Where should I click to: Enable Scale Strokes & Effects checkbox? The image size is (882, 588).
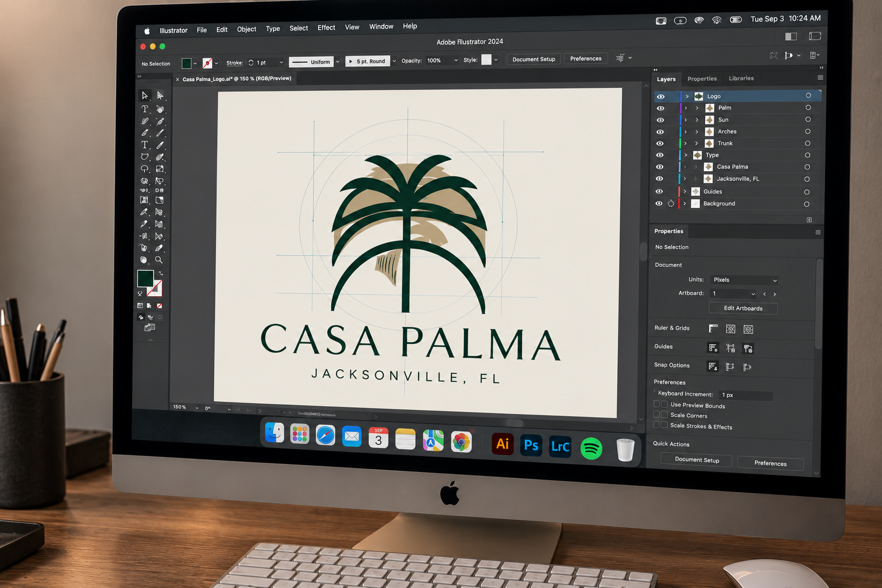coord(664,425)
